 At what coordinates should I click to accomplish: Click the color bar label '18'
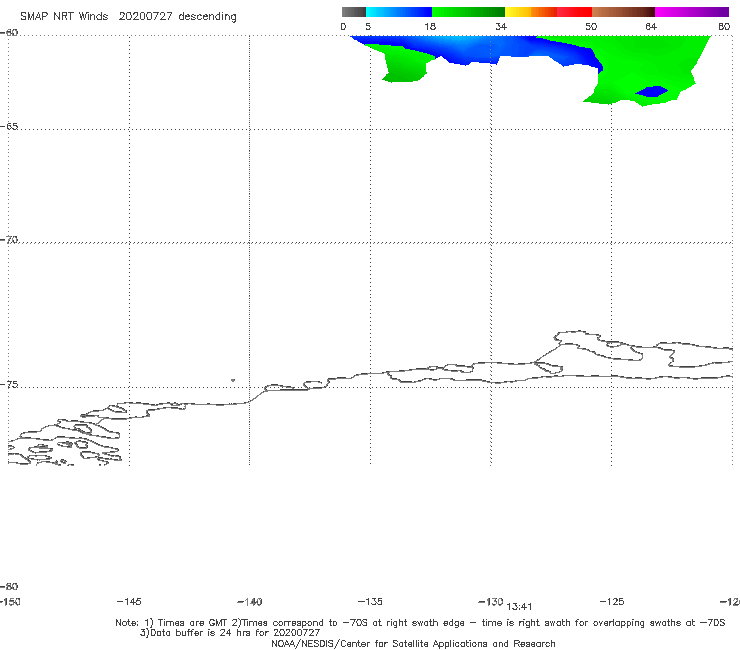pos(430,26)
